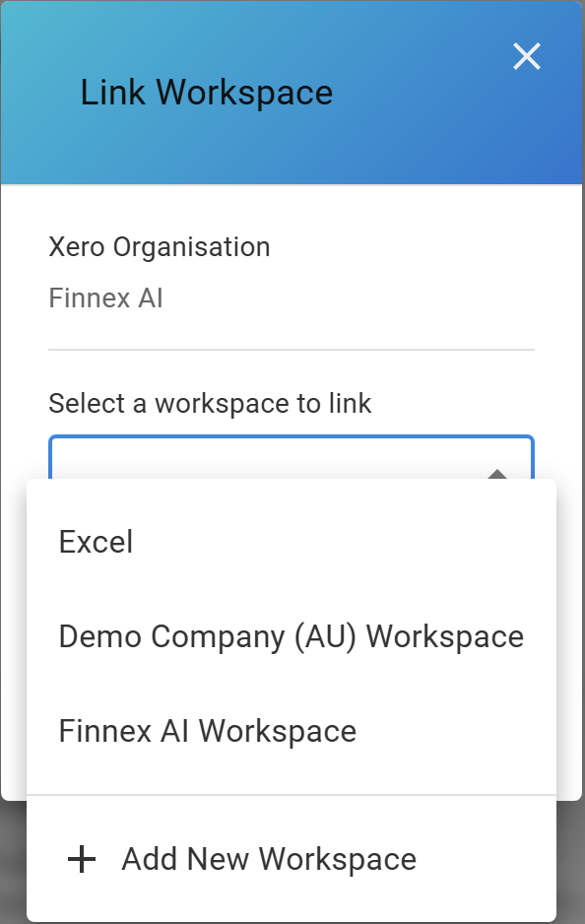Image resolution: width=585 pixels, height=924 pixels.
Task: Click the Finnex AI organisation name
Action: (x=105, y=297)
